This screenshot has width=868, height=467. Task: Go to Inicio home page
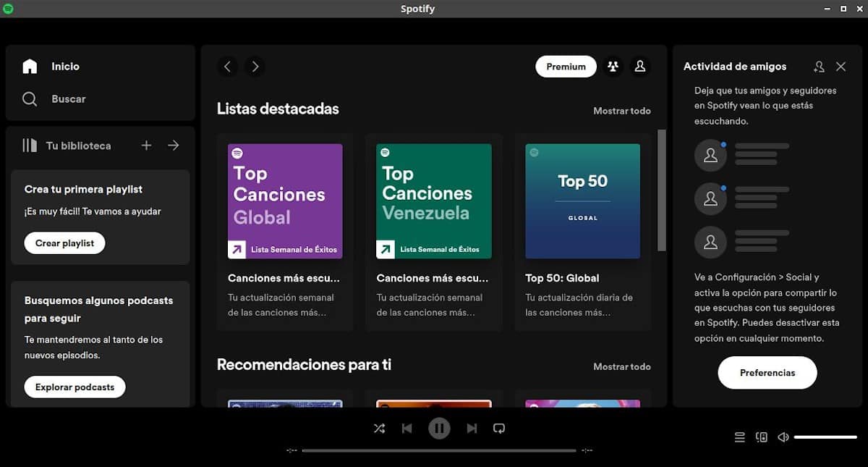pos(65,66)
